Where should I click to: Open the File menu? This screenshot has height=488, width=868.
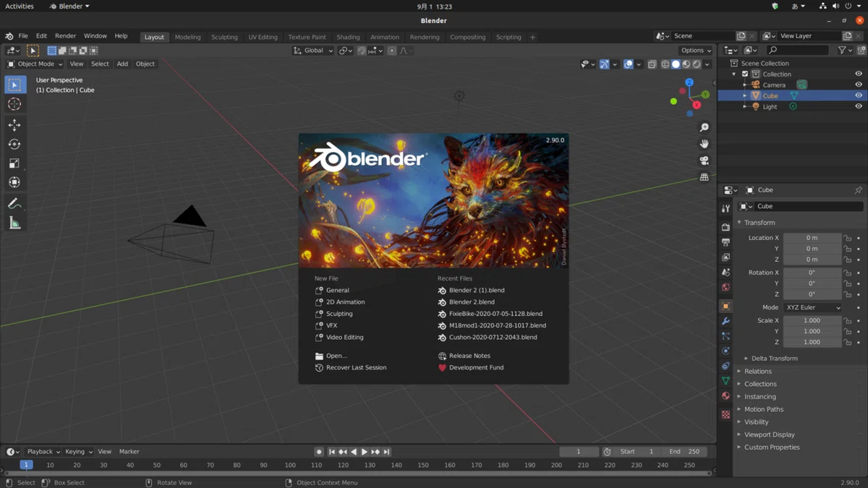pyautogui.click(x=23, y=36)
